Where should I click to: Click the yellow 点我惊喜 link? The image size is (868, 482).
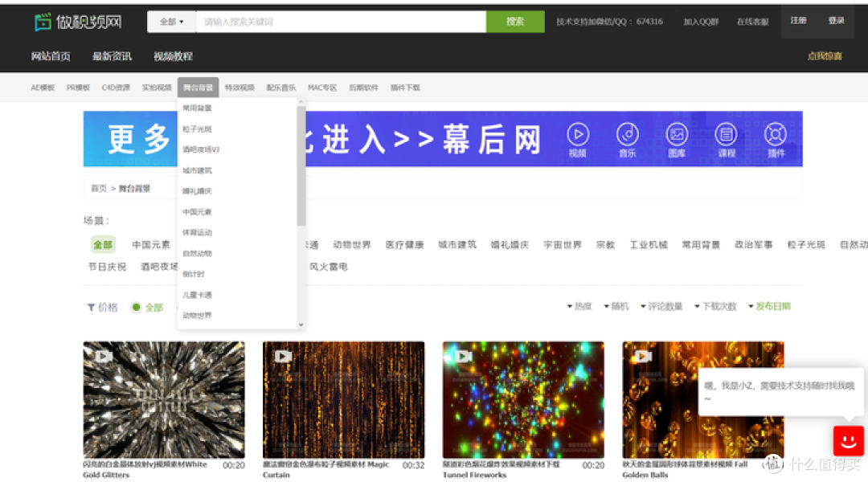[x=825, y=56]
